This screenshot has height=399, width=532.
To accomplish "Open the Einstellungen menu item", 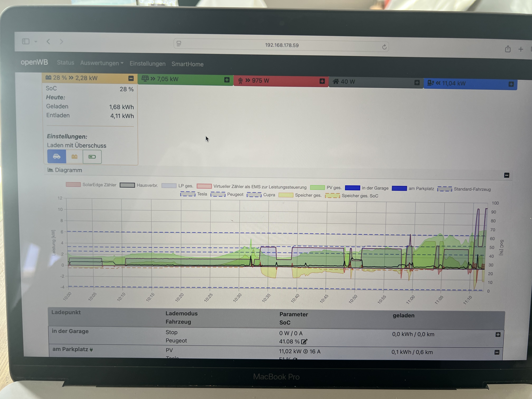I will (x=147, y=64).
